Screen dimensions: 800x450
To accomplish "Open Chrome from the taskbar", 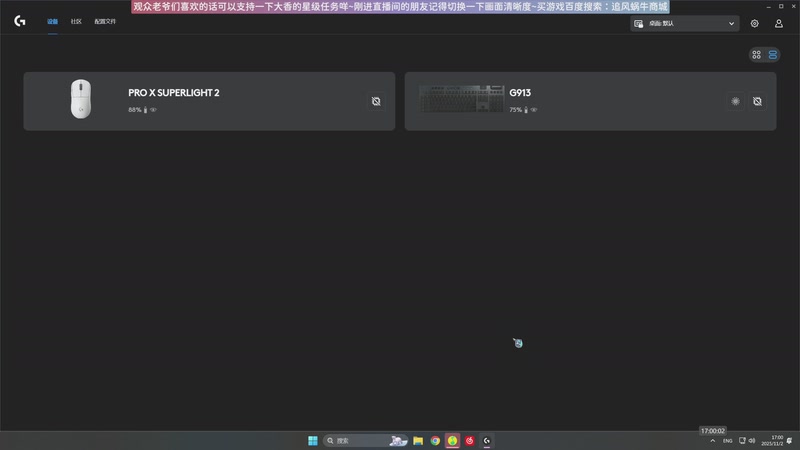I will (435, 440).
